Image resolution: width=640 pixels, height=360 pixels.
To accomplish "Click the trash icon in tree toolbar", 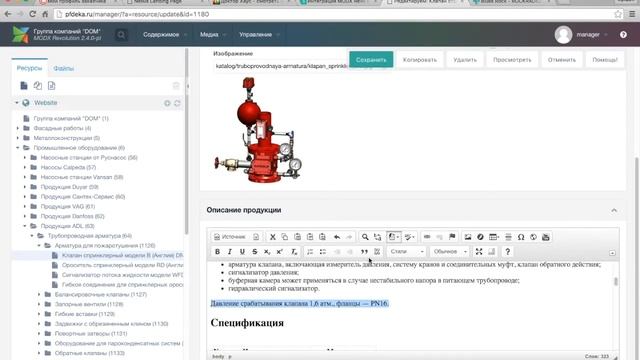I will tap(176, 86).
